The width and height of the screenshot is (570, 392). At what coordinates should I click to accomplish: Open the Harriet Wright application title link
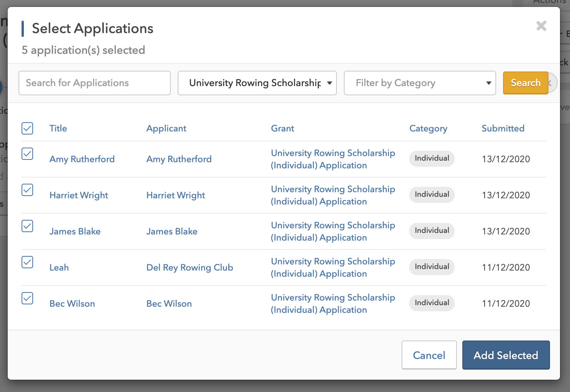(79, 195)
